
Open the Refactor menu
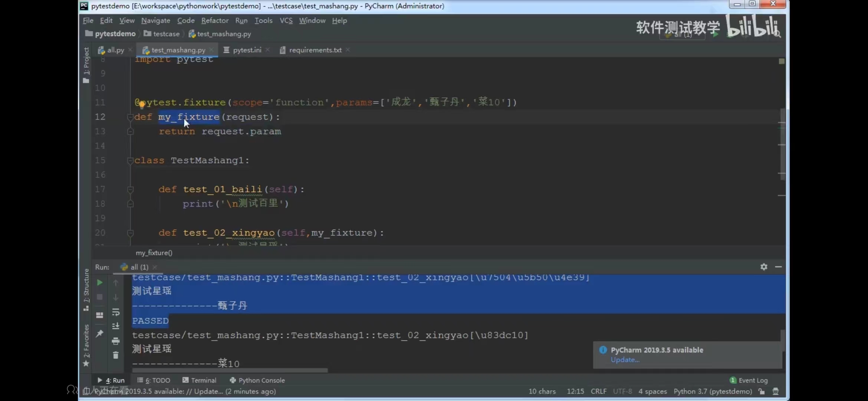pos(214,20)
